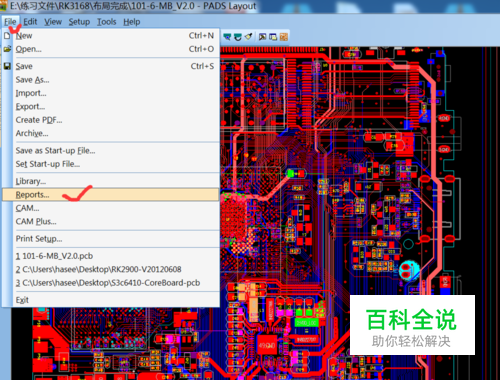Screen dimensions: 500x380
Task: Click the flashlight highlight toolbar icon
Action: 248,37
